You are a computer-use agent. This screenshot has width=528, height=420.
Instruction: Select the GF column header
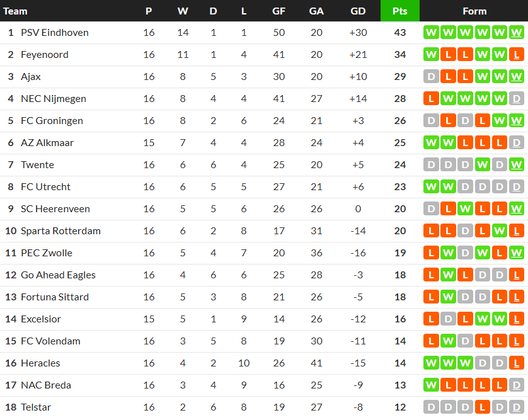[278, 11]
